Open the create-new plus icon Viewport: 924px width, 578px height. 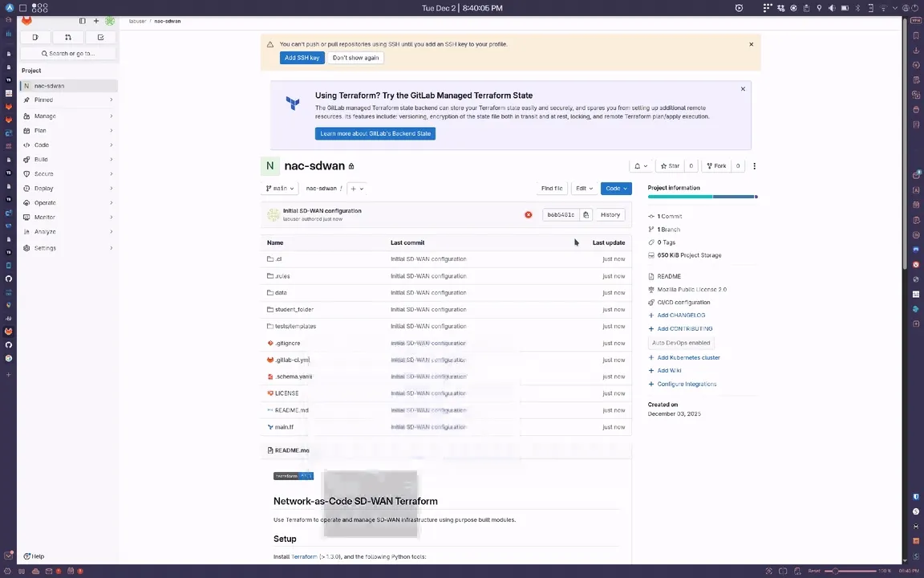[95, 21]
